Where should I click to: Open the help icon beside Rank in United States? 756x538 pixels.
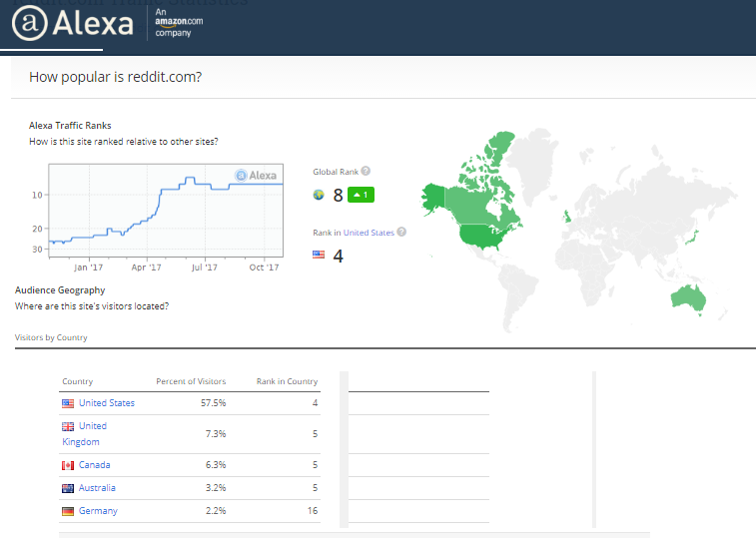tap(401, 233)
